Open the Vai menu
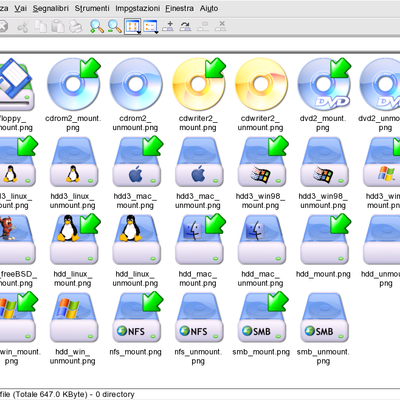The image size is (400, 400). coord(20,8)
